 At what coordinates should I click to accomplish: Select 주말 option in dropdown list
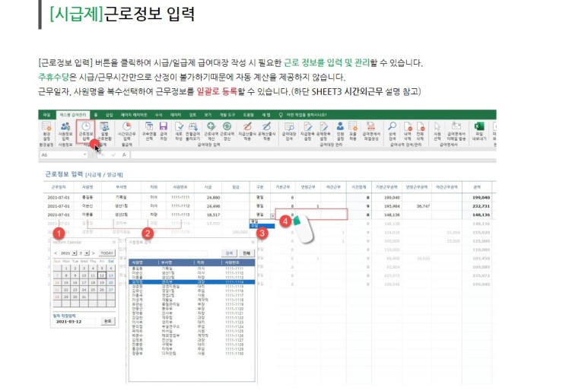(262, 226)
